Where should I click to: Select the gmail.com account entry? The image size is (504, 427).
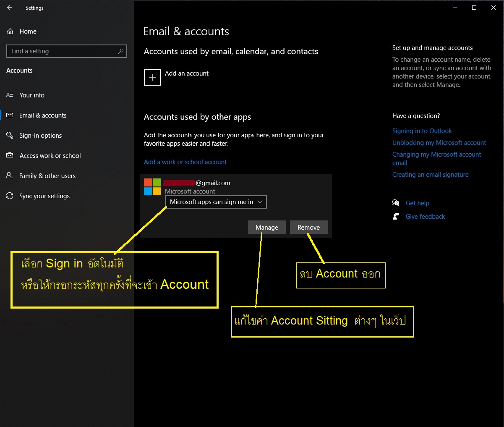(235, 206)
